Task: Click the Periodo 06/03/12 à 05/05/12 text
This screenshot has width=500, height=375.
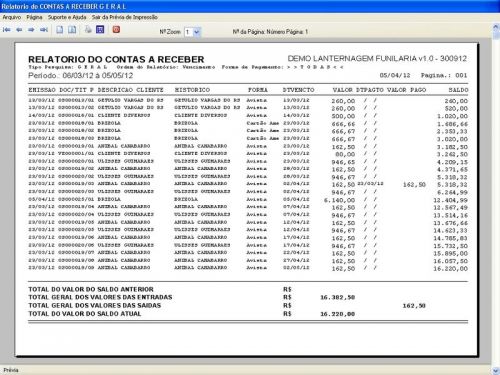Action: click(x=80, y=76)
